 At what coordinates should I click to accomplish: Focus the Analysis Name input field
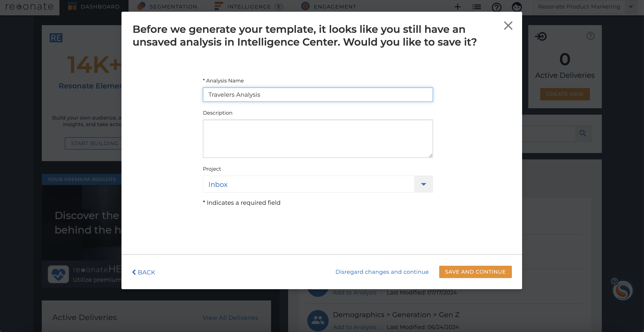[x=318, y=94]
